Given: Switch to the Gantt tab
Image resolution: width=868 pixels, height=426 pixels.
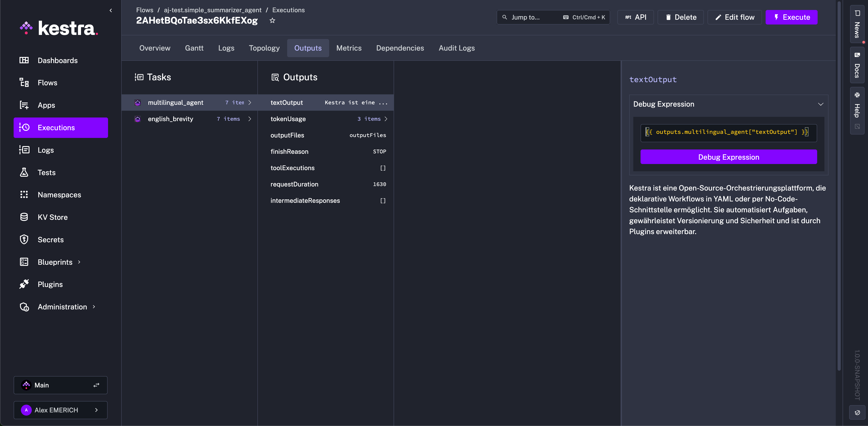Looking at the screenshot, I should (x=194, y=48).
